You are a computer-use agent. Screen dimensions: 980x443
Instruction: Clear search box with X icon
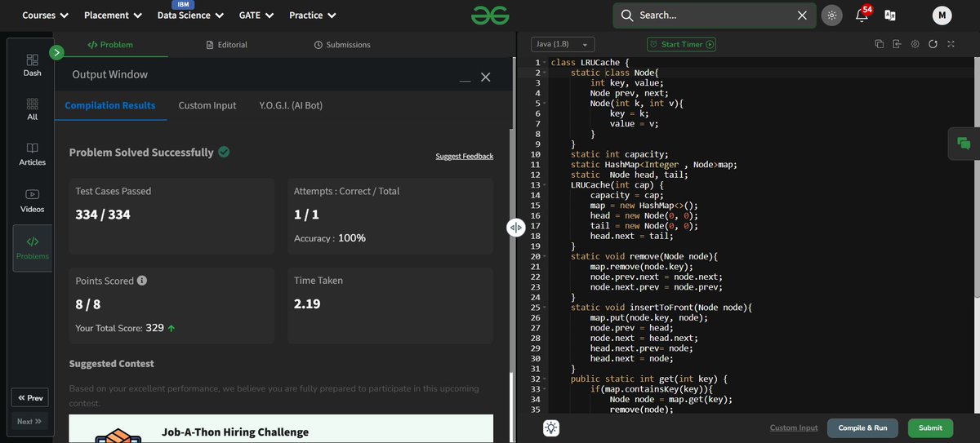click(x=802, y=15)
